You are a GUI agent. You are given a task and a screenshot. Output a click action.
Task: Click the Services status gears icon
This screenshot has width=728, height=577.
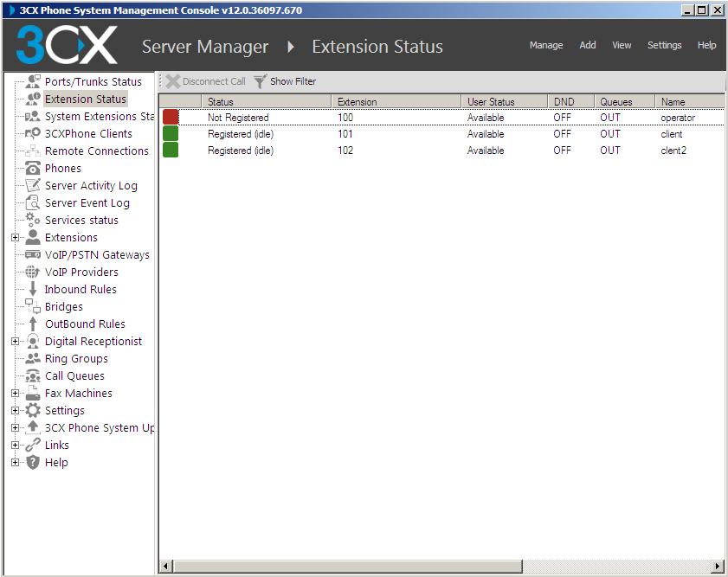pos(33,220)
